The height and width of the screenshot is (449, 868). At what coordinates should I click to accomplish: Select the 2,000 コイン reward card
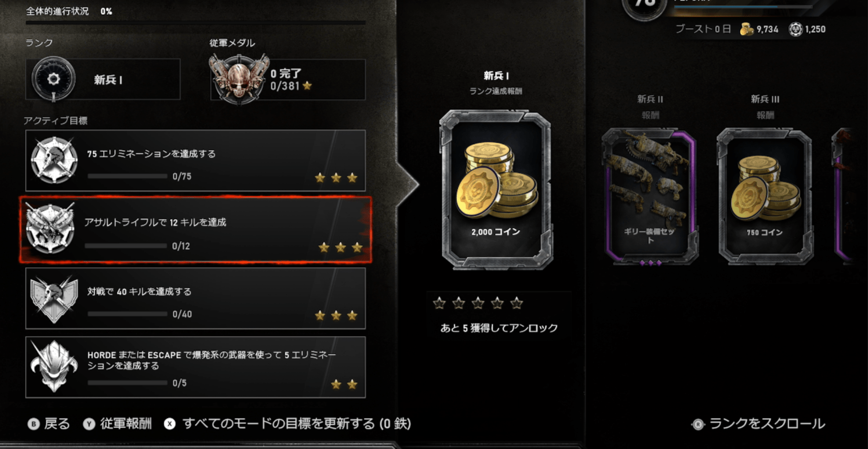[496, 190]
